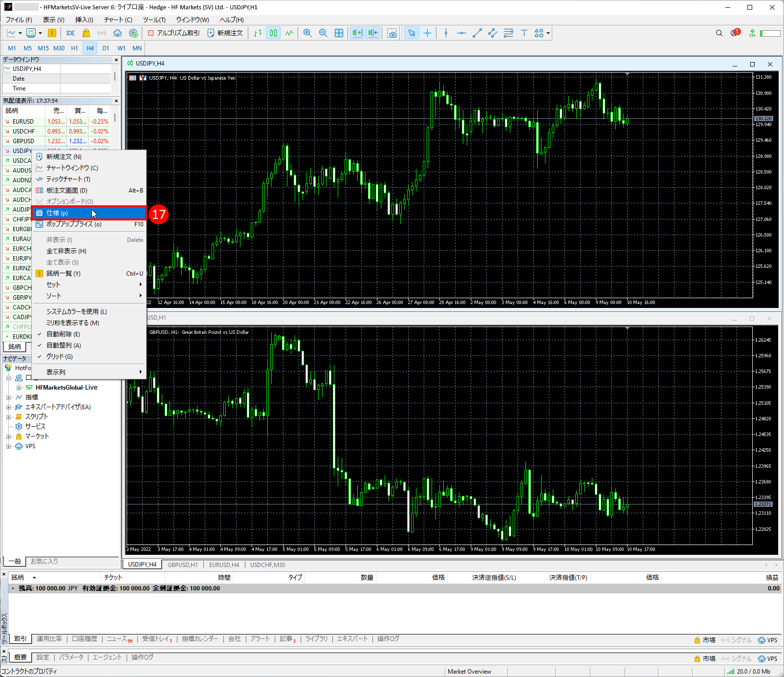The image size is (784, 677).
Task: Expand the 指標 tree node
Action: pyautogui.click(x=8, y=397)
